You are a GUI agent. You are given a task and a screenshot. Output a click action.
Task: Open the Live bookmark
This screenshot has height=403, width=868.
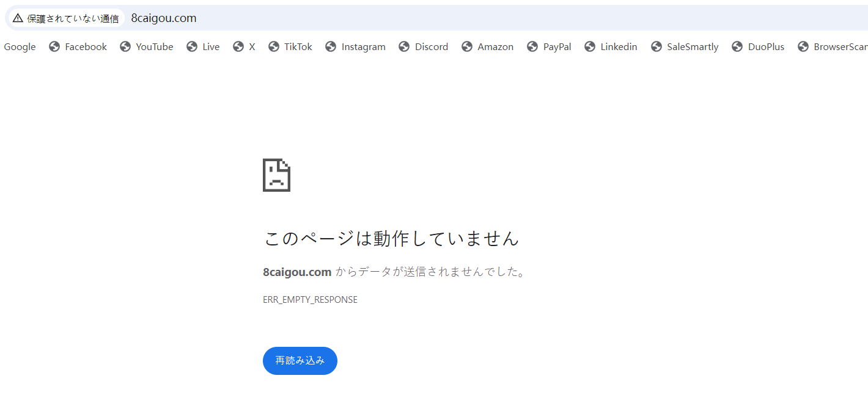[203, 47]
